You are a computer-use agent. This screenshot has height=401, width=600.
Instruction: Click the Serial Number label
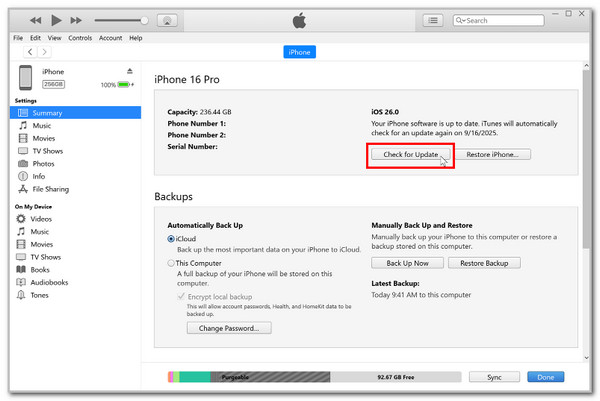pos(192,147)
